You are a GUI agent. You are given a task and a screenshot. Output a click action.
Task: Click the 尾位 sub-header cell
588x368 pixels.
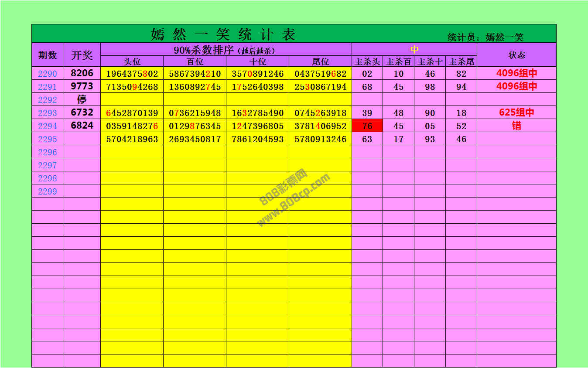[x=321, y=62]
